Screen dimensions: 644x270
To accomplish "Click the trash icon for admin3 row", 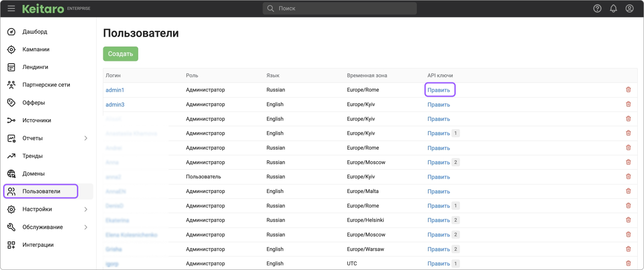I will (628, 104).
